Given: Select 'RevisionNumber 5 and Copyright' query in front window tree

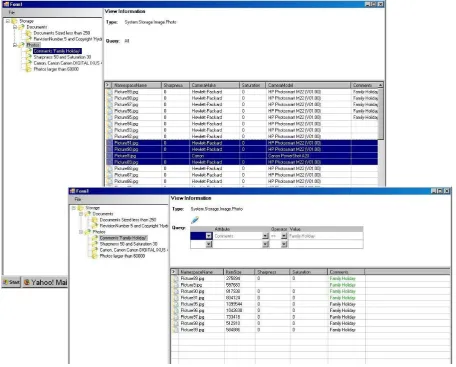Looking at the screenshot, I should point(134,226).
